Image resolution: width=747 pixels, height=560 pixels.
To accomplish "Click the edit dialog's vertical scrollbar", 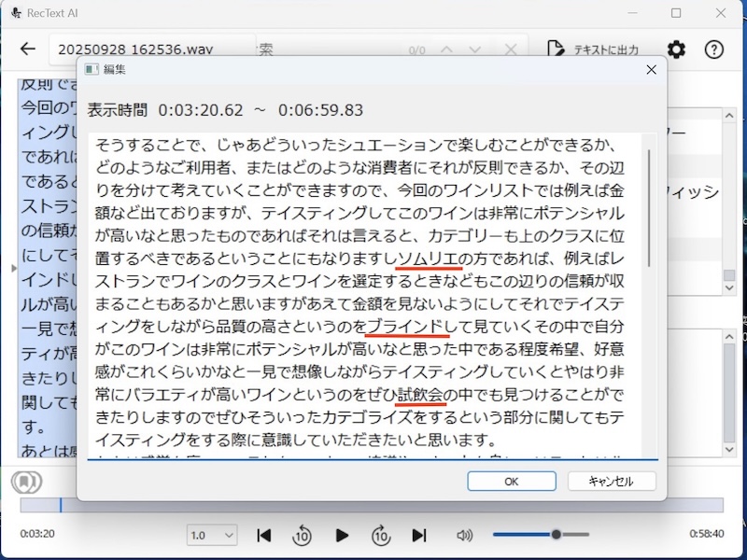I will (649, 205).
